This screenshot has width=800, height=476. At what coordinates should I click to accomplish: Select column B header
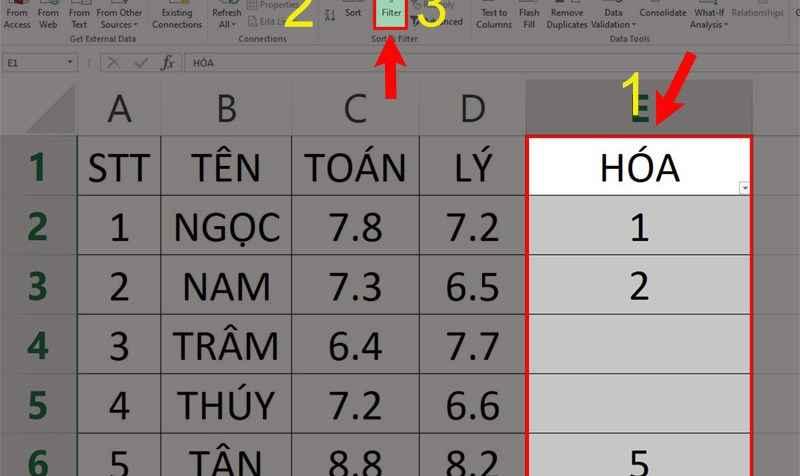(x=227, y=108)
